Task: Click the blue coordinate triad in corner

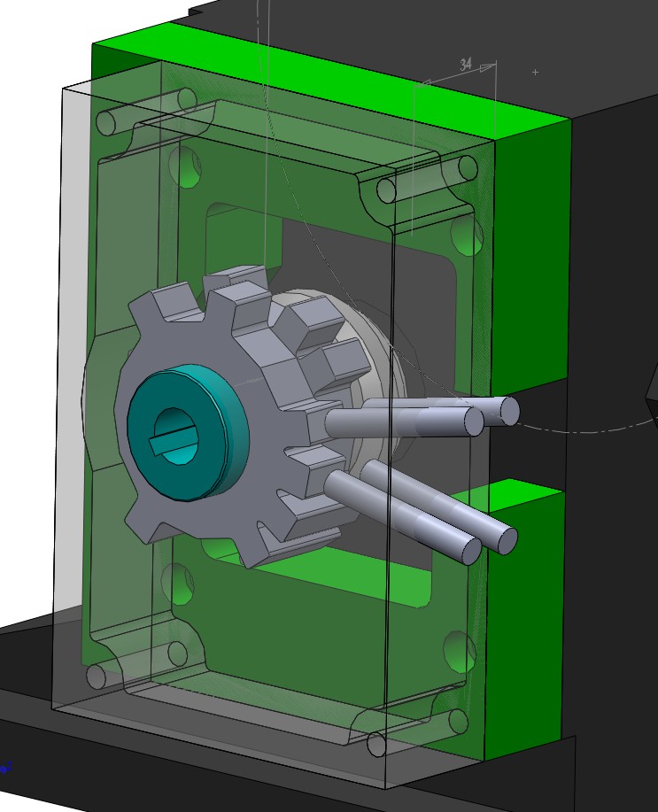Action: tap(4, 768)
